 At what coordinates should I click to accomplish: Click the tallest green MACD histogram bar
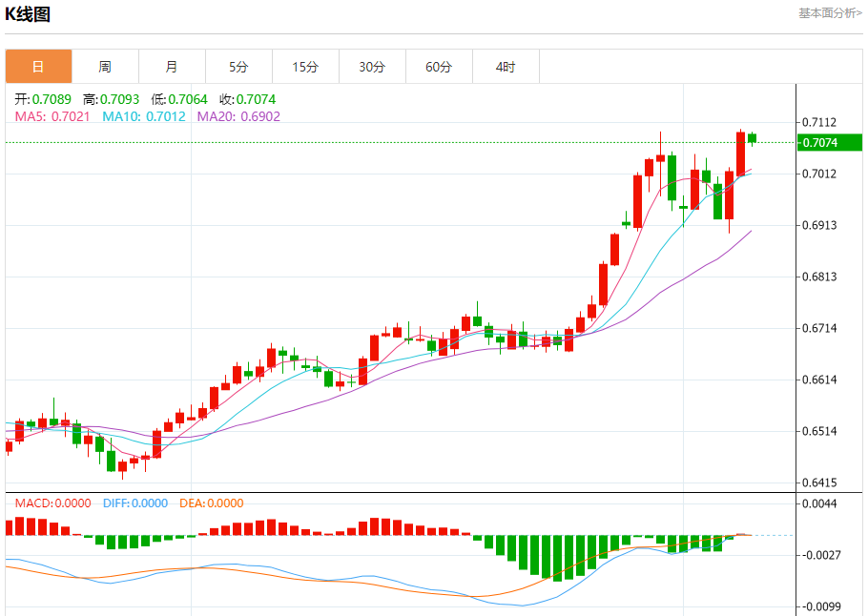[x=557, y=558]
